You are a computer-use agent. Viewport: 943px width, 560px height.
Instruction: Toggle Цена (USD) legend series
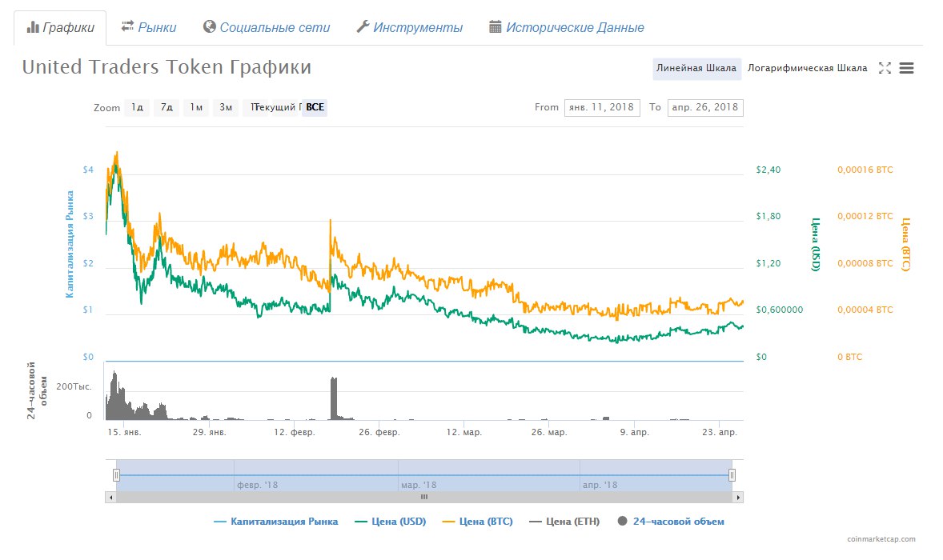(x=391, y=522)
